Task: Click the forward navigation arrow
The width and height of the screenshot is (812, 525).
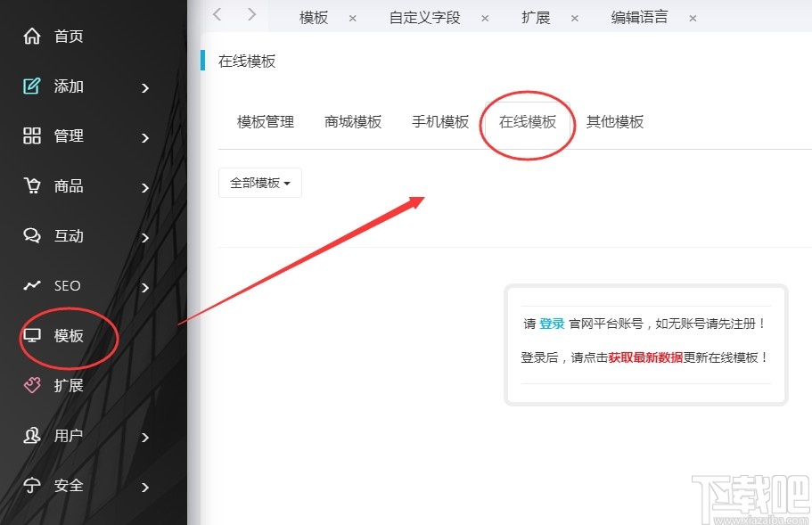Action: click(251, 14)
